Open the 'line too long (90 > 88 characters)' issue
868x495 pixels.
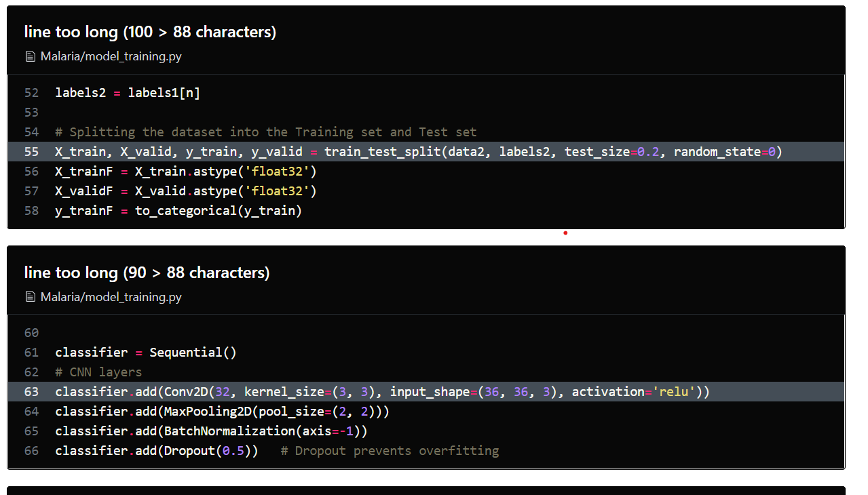pos(147,273)
